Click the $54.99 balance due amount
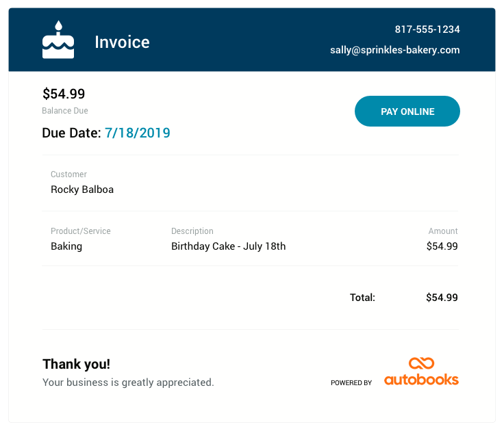 [64, 94]
